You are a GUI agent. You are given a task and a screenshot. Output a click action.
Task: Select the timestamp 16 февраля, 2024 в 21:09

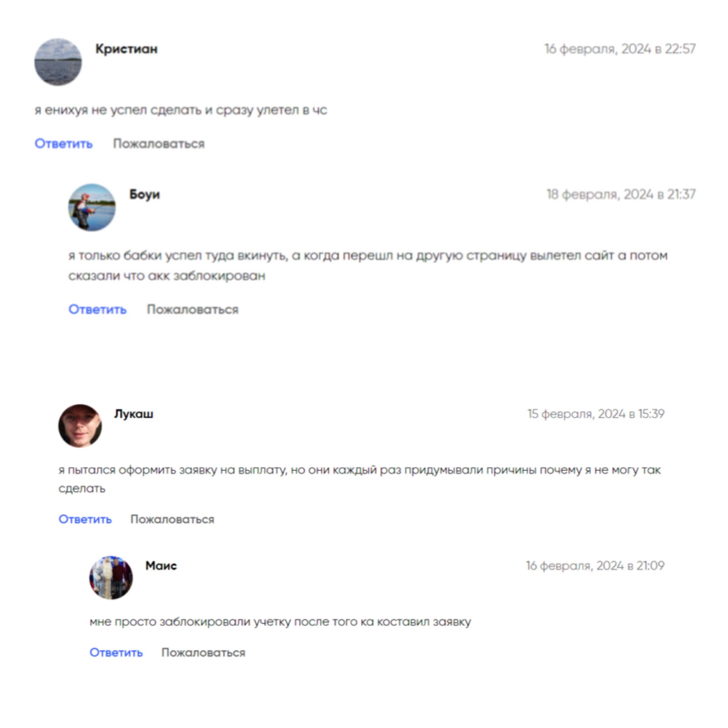(595, 566)
